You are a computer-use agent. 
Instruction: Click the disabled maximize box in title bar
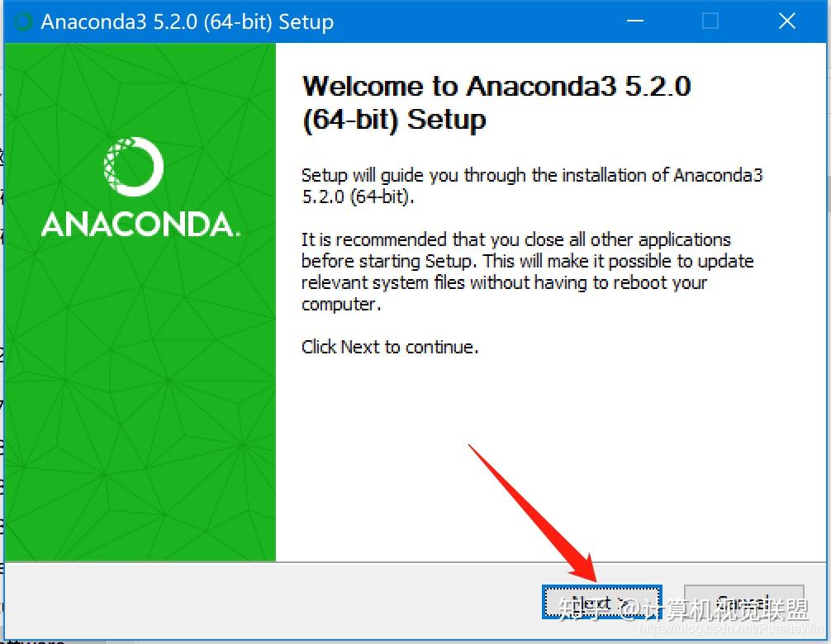coord(710,21)
